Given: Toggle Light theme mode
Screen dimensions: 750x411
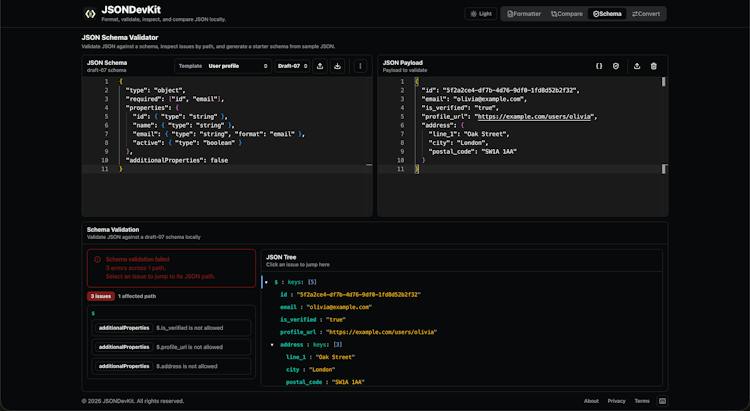Looking at the screenshot, I should (x=481, y=14).
